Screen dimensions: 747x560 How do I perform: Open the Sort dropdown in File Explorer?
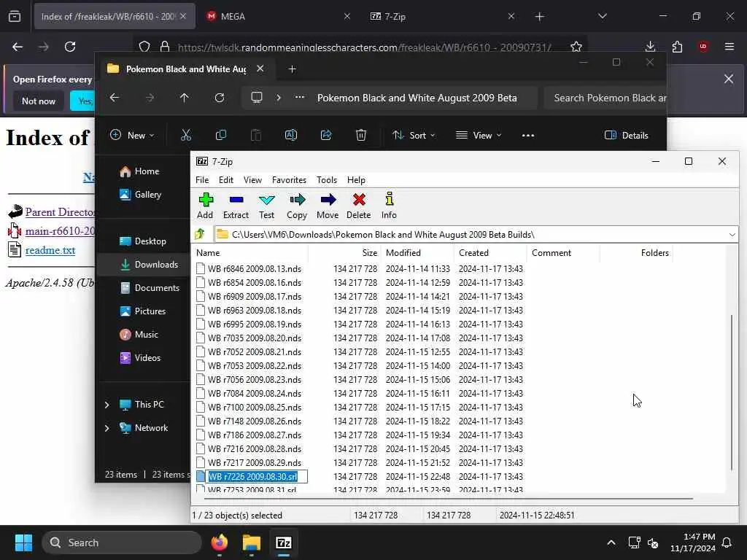click(414, 135)
